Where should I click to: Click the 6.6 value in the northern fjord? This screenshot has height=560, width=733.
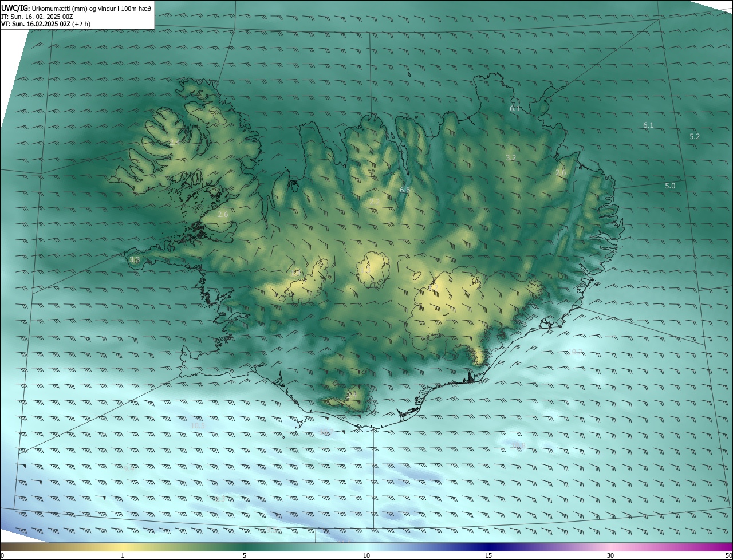[x=405, y=190]
